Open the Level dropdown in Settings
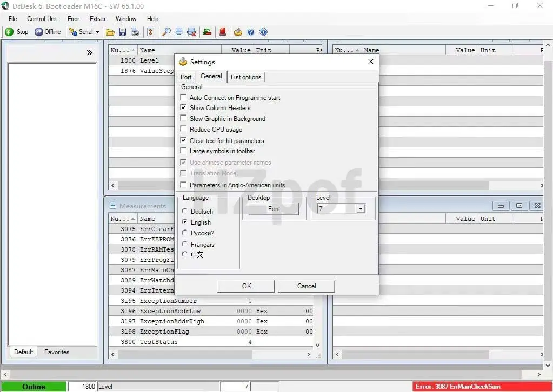This screenshot has height=392, width=553. [360, 209]
